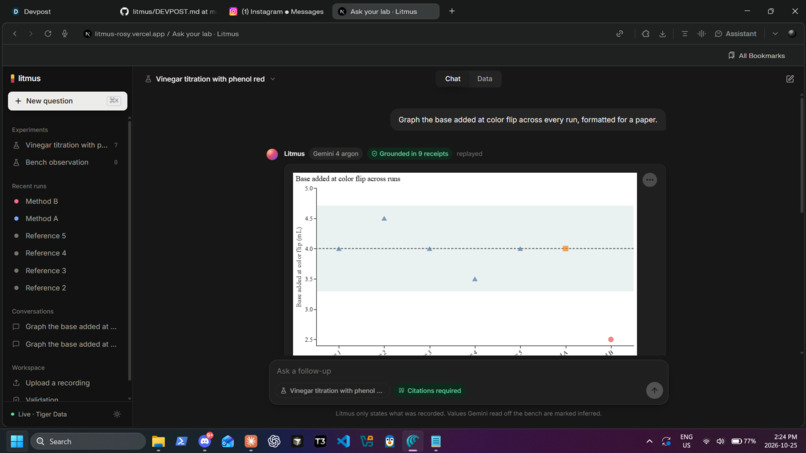The height and width of the screenshot is (453, 806).
Task: Open the Assistant panel
Action: (x=736, y=34)
